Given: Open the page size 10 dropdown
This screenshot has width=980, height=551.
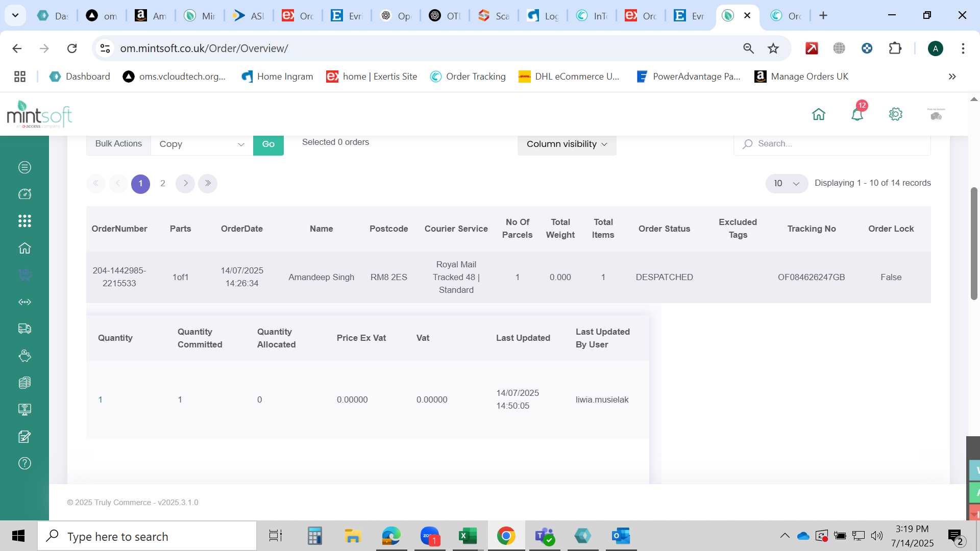Looking at the screenshot, I should point(786,183).
